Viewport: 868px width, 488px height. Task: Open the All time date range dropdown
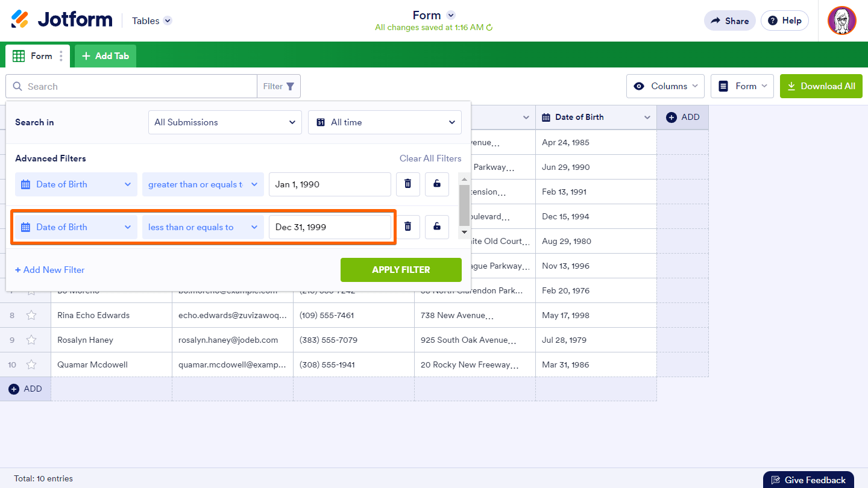click(385, 122)
